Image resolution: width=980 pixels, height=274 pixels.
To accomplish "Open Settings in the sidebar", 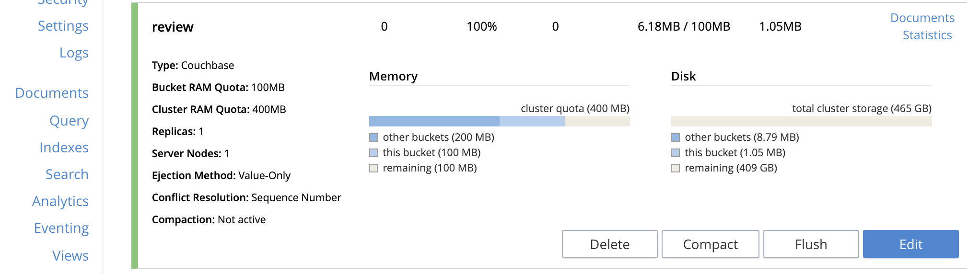I will tap(63, 26).
